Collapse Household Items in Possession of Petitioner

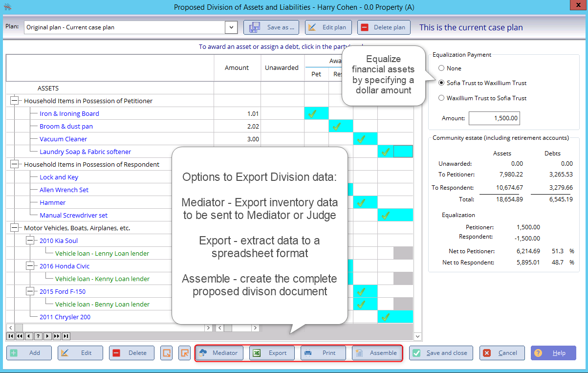click(14, 101)
